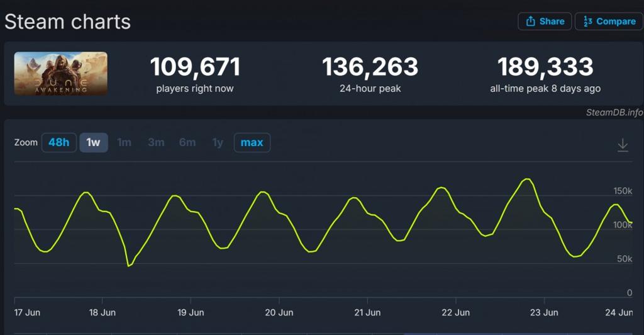Click the 19 Jun axis label

tap(191, 312)
